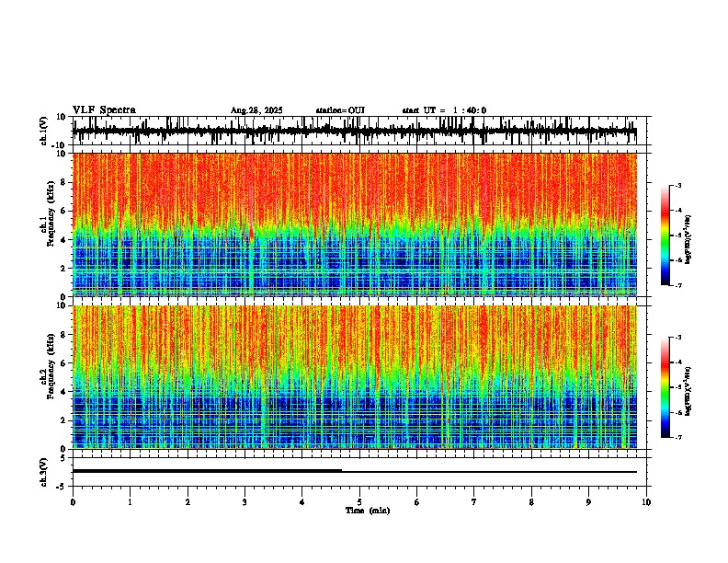Click the ch.2 color bar log(PSD) label
The image size is (728, 563).
click(x=688, y=391)
